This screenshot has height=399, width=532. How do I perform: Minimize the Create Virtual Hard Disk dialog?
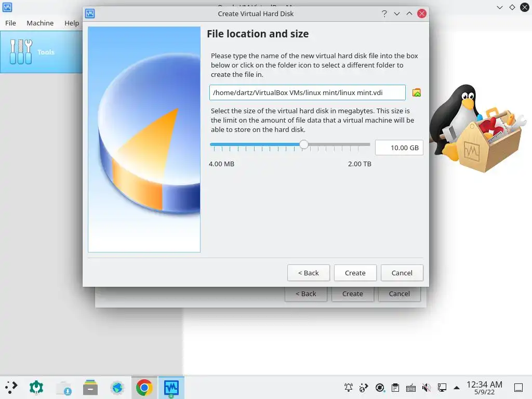point(396,14)
